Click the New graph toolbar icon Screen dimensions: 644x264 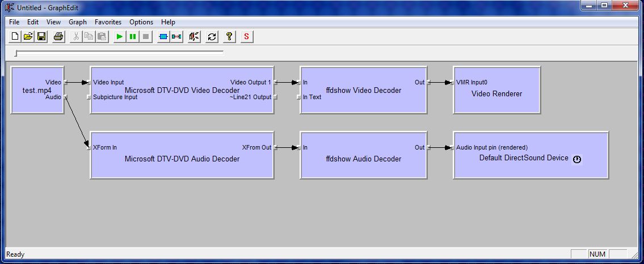click(x=15, y=36)
